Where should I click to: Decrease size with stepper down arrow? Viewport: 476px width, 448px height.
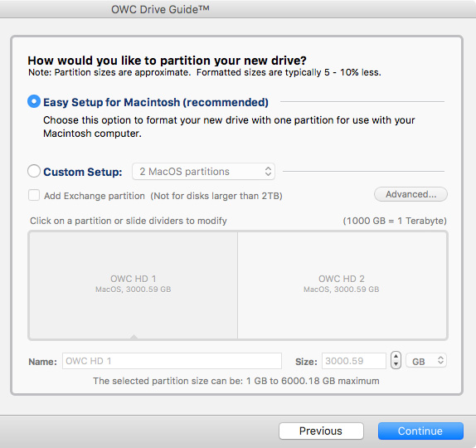(x=396, y=364)
